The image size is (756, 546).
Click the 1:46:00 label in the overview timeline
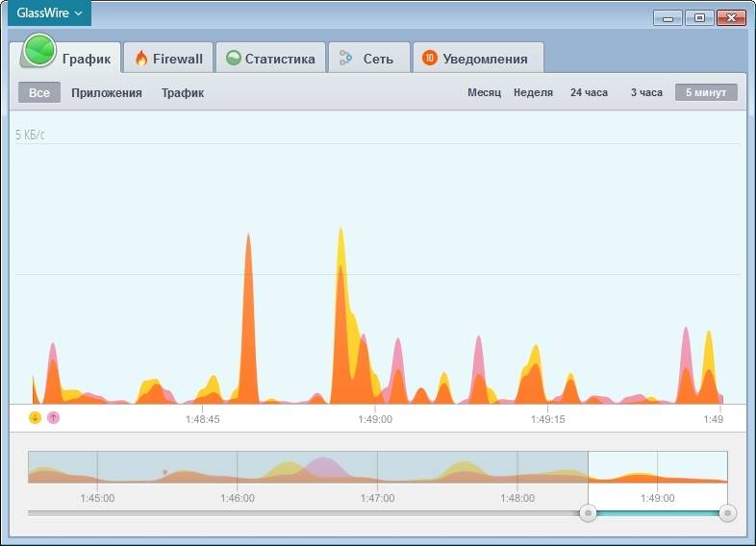point(238,498)
